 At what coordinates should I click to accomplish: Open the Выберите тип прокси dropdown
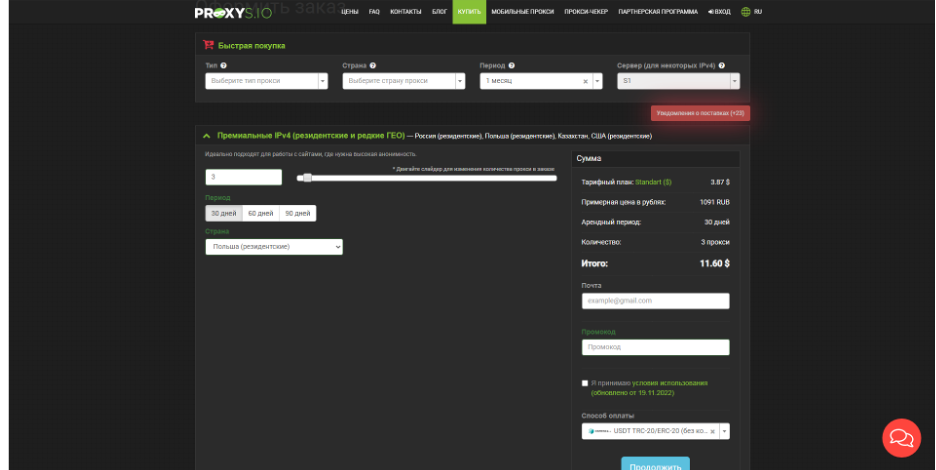coord(266,81)
